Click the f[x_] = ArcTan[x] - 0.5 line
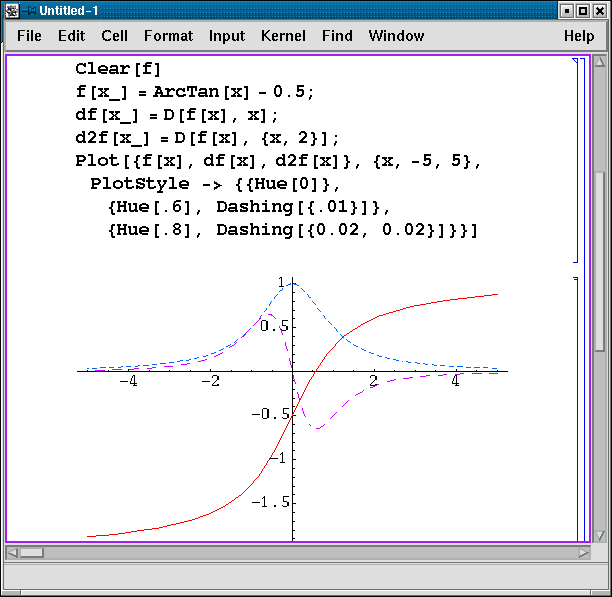 click(x=194, y=92)
